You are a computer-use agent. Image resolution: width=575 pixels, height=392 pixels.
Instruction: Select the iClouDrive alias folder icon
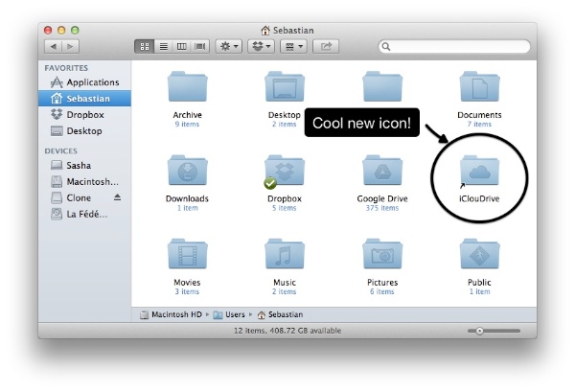(480, 171)
